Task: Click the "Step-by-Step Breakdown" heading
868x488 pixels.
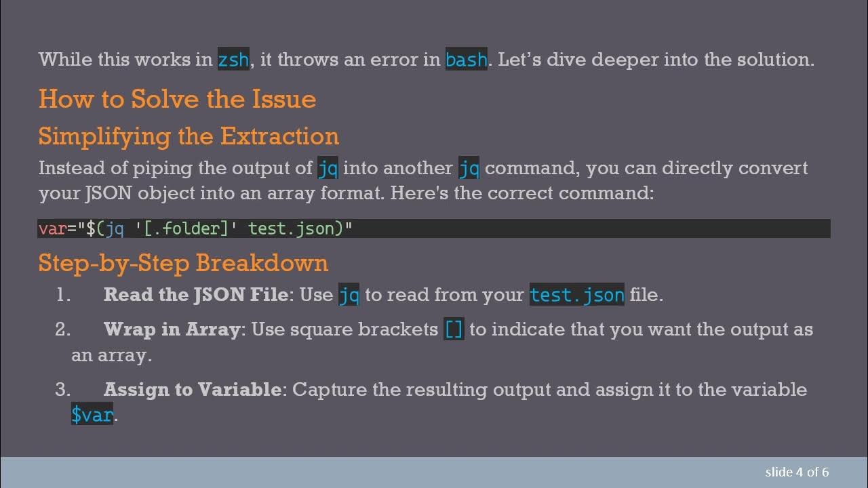Action: (x=183, y=263)
